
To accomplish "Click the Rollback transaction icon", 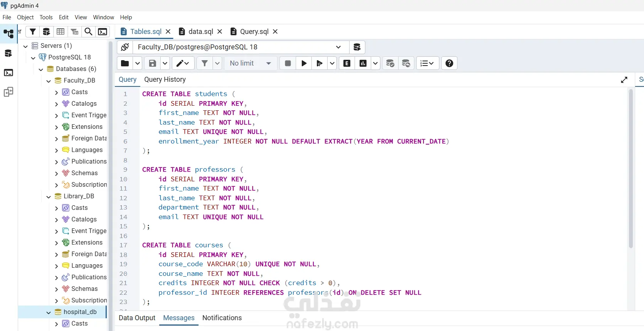I will point(406,63).
